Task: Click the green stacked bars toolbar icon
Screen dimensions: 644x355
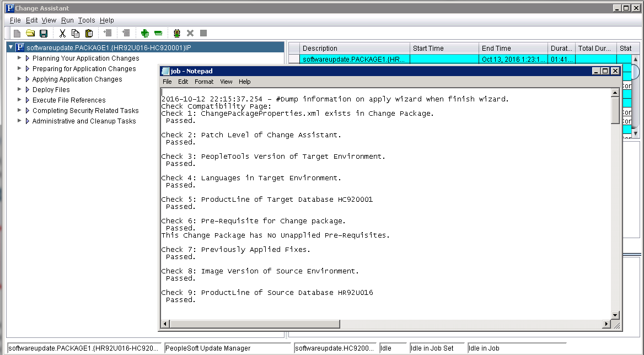Action: click(158, 33)
